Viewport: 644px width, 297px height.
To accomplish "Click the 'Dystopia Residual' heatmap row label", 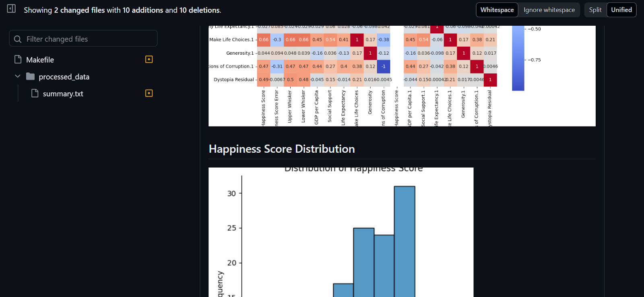I will (234, 80).
